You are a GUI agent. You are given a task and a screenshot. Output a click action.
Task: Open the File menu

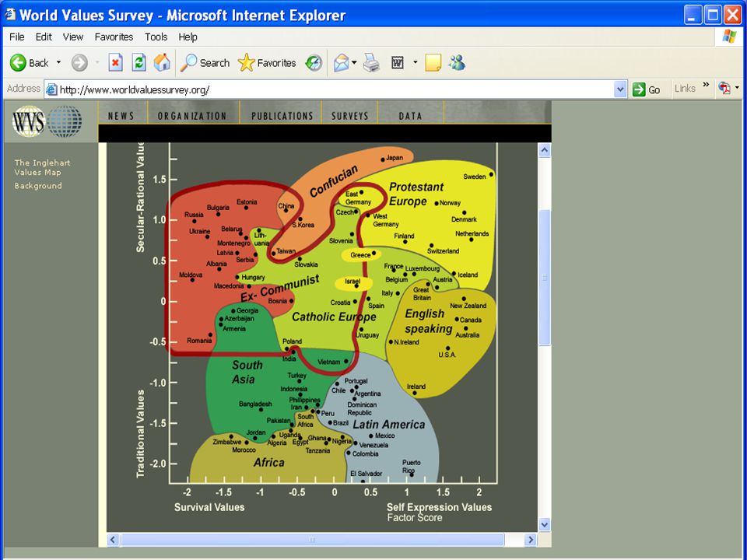pyautogui.click(x=16, y=37)
